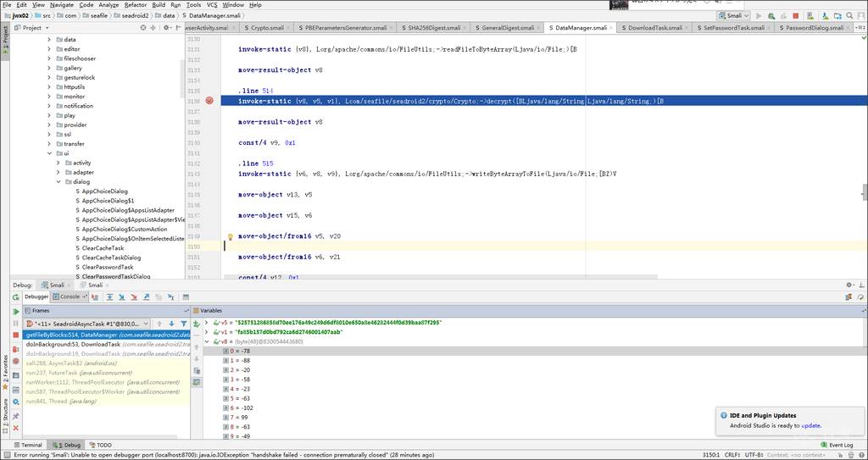
Task: Open the Refactor menu
Action: point(136,4)
